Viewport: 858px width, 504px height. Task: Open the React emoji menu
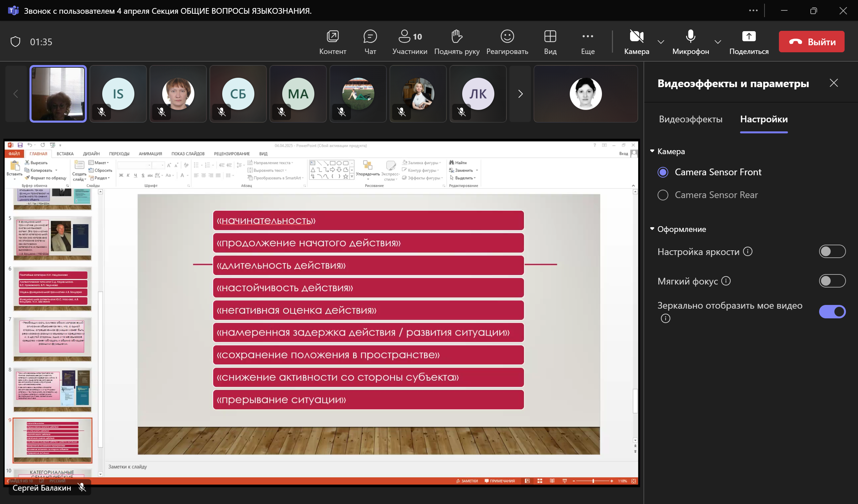point(507,42)
